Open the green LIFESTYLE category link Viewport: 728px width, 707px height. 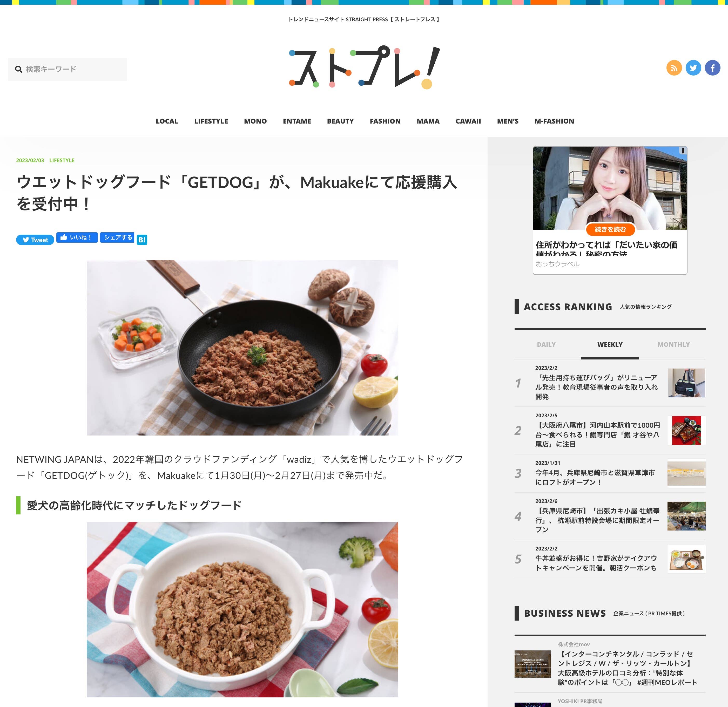tap(62, 160)
